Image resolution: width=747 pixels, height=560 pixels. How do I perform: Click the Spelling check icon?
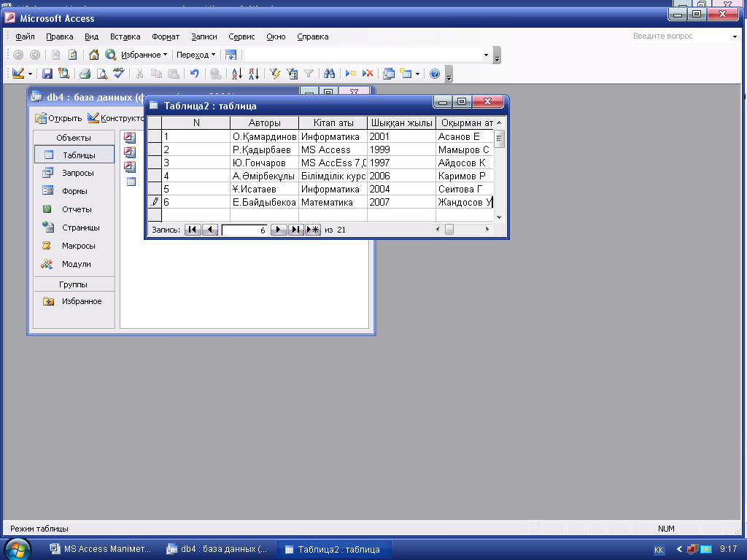(119, 74)
